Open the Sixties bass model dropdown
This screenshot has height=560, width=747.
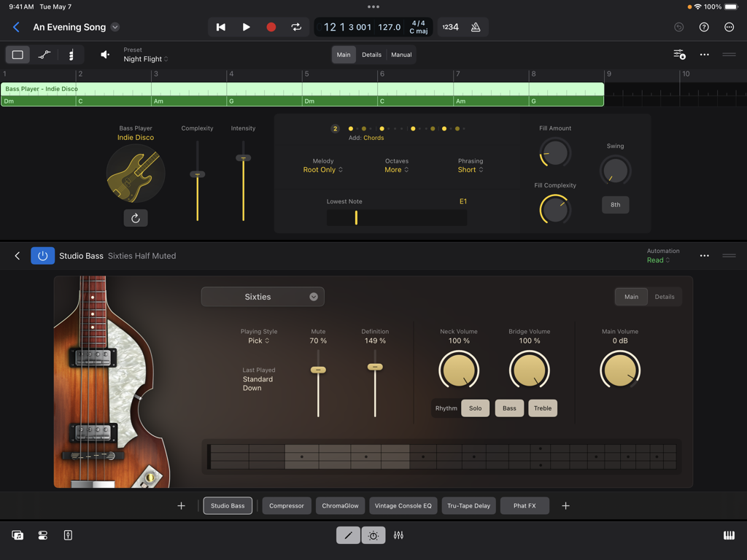(262, 296)
